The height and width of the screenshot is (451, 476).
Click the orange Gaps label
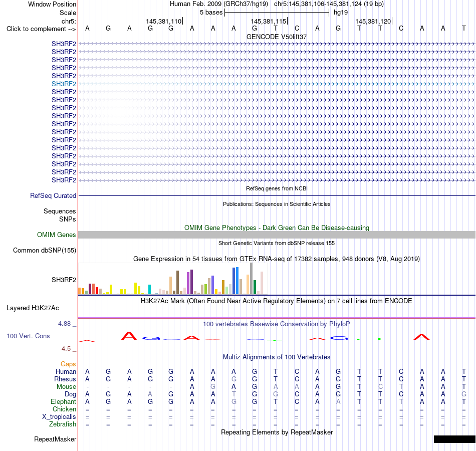[68, 364]
